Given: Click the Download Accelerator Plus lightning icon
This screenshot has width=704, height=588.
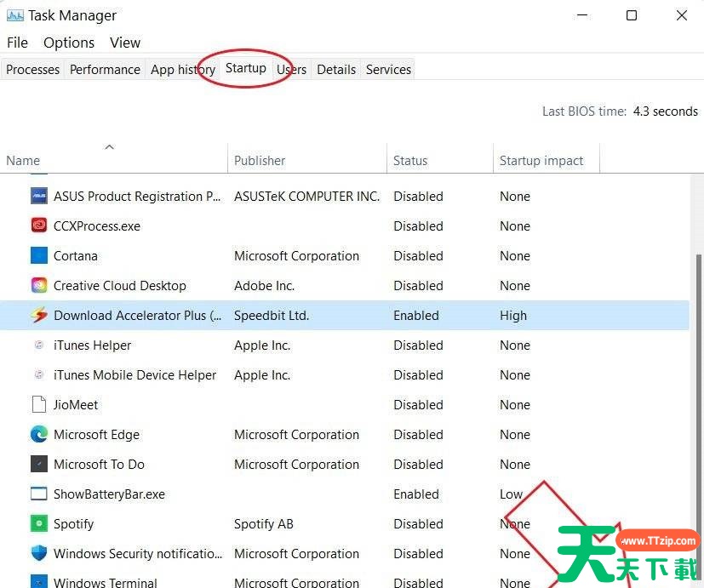Looking at the screenshot, I should [39, 315].
